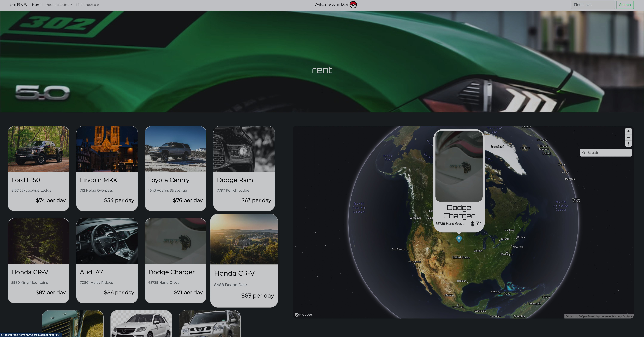Screen dimensions: 644x337
Task: Expand the Your account dropdown
Action: click(x=59, y=5)
